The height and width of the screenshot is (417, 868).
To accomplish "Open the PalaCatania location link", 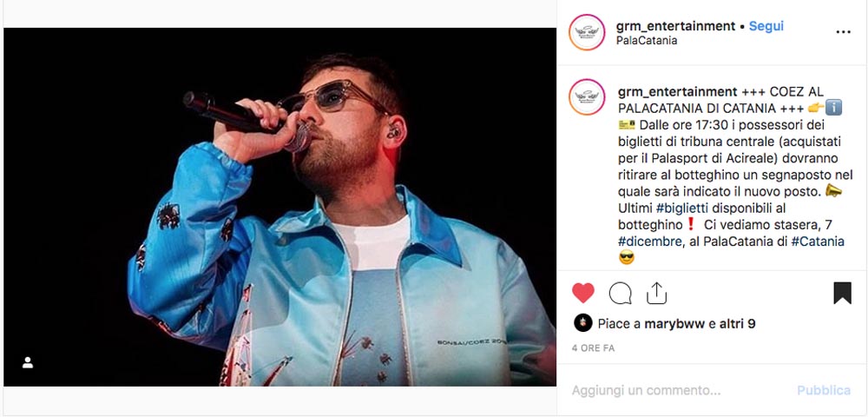I will (x=646, y=41).
